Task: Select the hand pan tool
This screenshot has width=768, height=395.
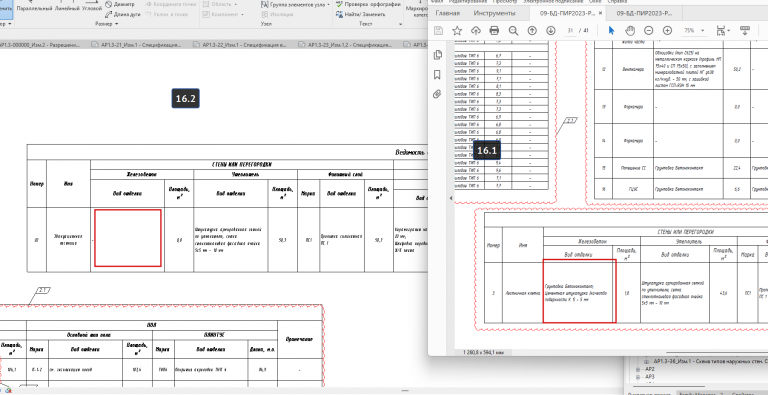Action: click(630, 31)
